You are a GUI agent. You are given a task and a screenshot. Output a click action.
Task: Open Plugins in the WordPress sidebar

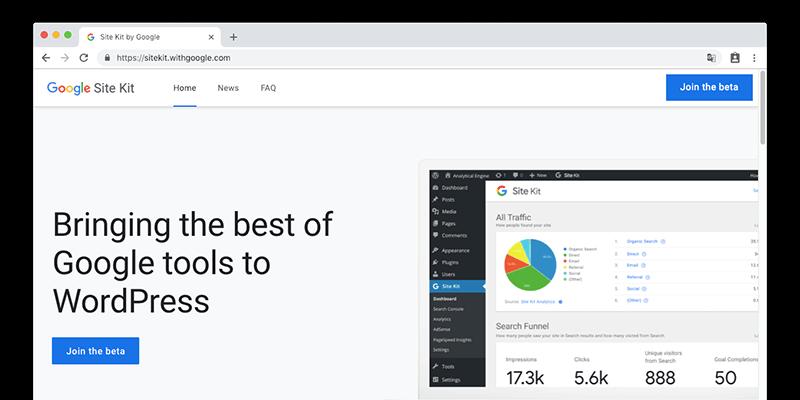click(x=458, y=262)
